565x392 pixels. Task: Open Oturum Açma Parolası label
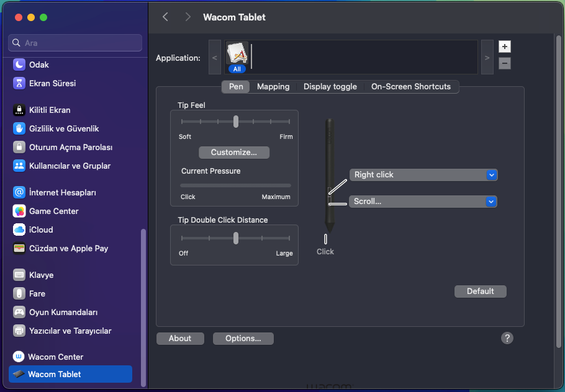[x=71, y=147]
